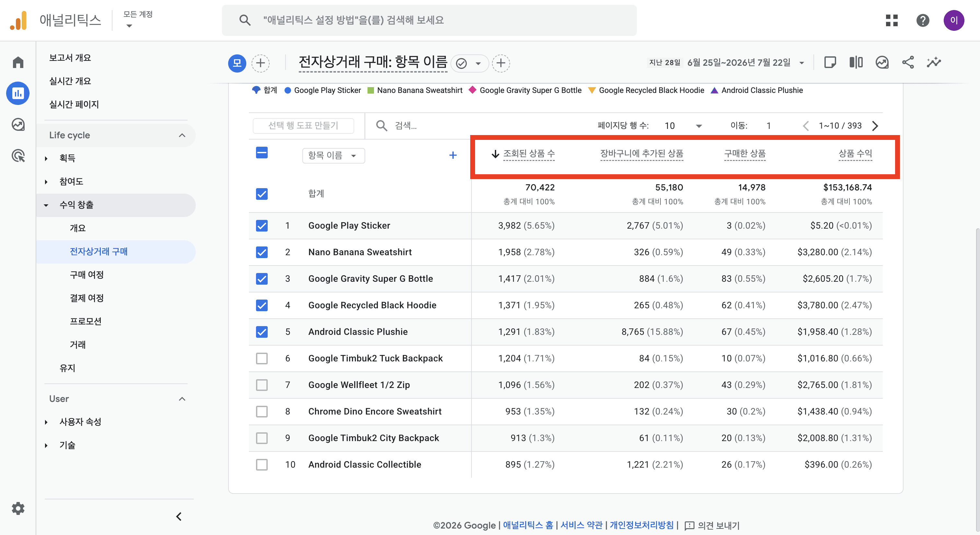Click the sparkline trend icon
This screenshot has height=535, width=980.
pyautogui.click(x=934, y=62)
